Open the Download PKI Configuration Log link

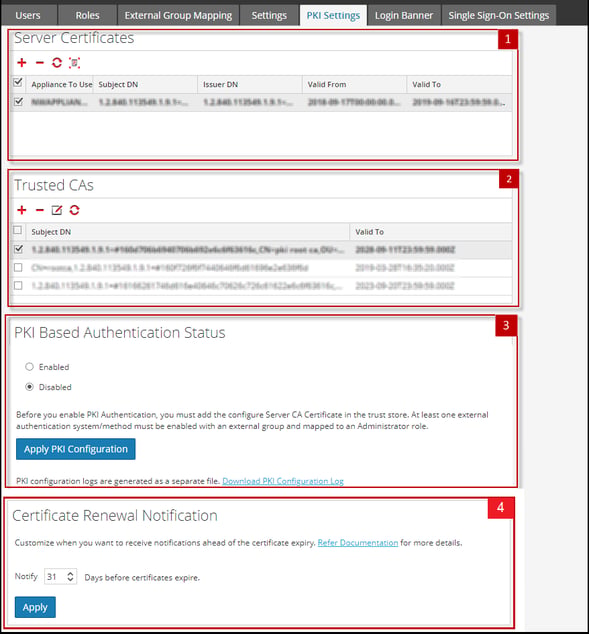[283, 481]
